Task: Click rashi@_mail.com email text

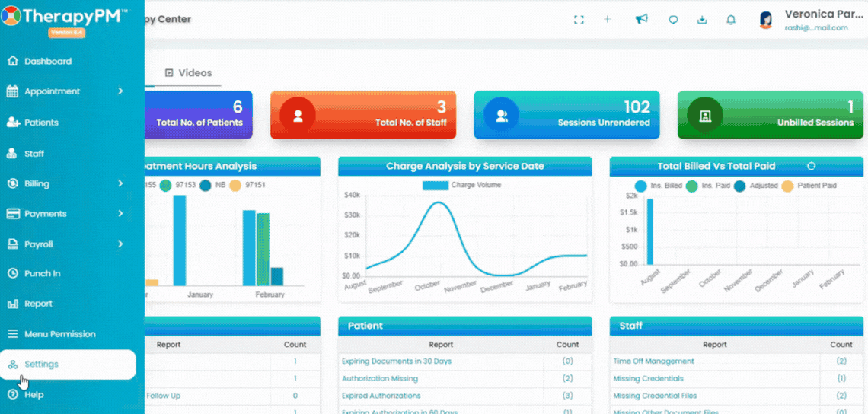Action: [x=816, y=28]
